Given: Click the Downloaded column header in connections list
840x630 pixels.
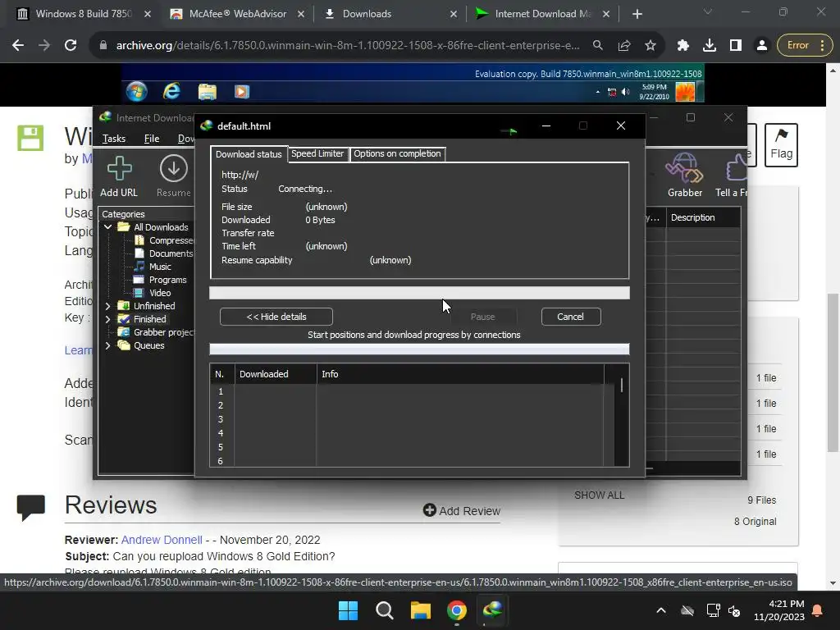Looking at the screenshot, I should pyautogui.click(x=276, y=374).
